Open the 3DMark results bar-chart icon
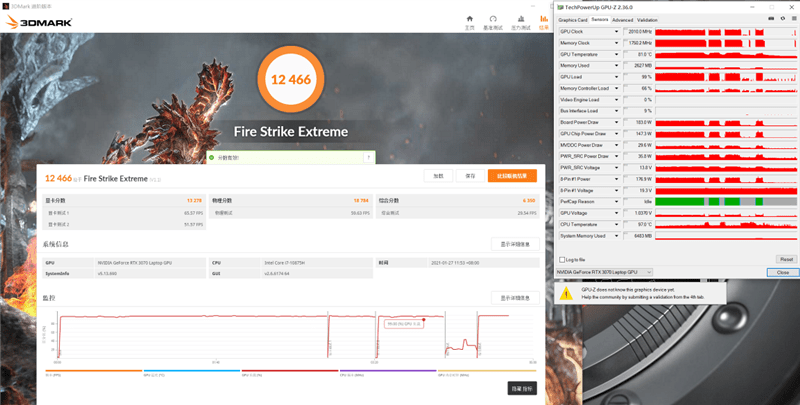 [543, 19]
